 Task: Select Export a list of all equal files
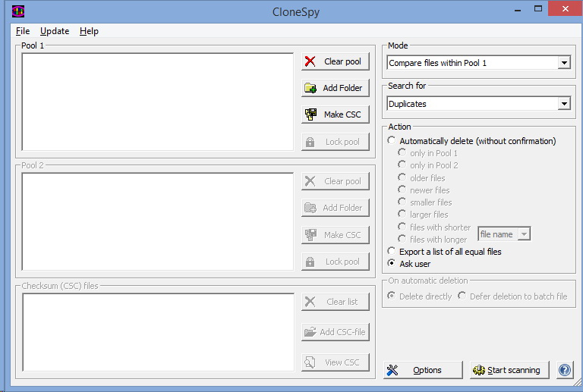point(444,252)
